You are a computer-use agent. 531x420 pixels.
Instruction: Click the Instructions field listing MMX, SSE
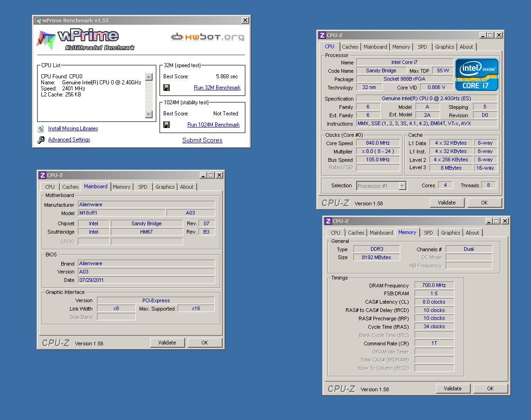click(x=426, y=124)
